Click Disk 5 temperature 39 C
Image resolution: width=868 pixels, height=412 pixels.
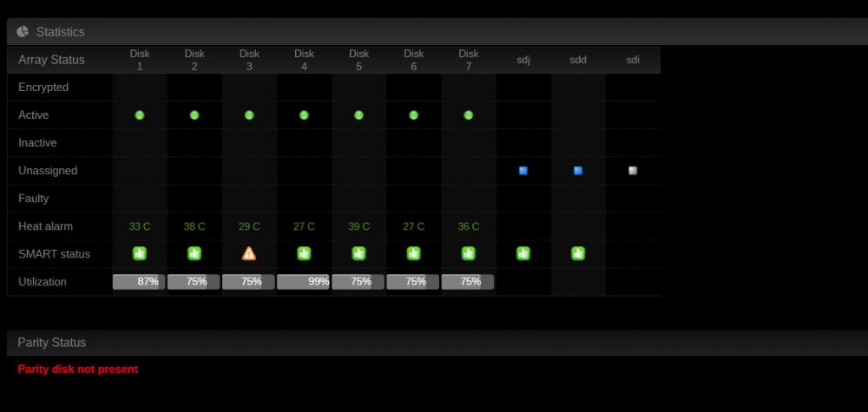point(358,226)
